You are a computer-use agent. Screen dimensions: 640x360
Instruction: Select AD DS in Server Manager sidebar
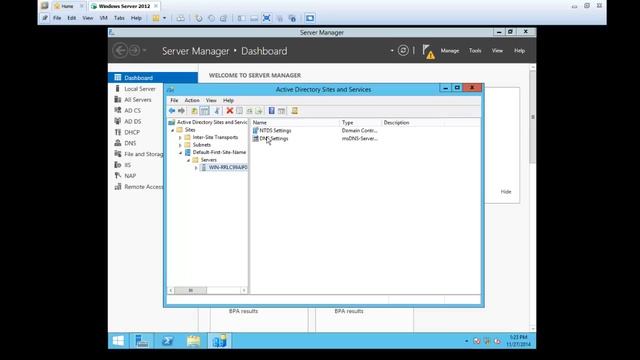(x=132, y=121)
